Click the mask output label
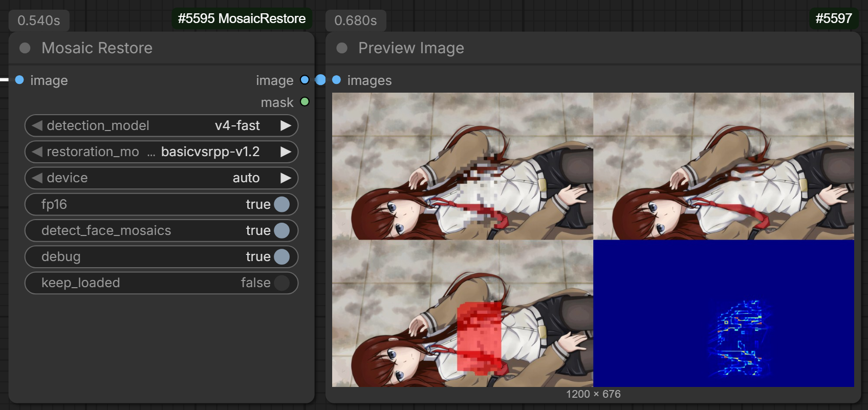 coord(277,102)
